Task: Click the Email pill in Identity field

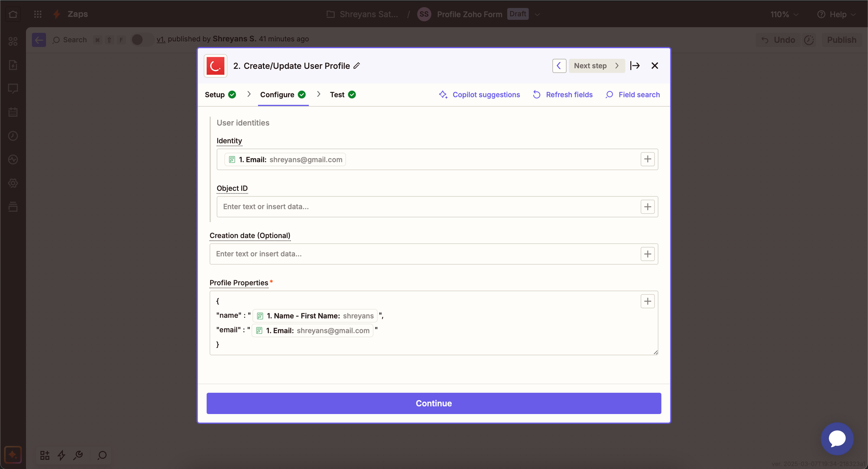Action: (x=285, y=159)
